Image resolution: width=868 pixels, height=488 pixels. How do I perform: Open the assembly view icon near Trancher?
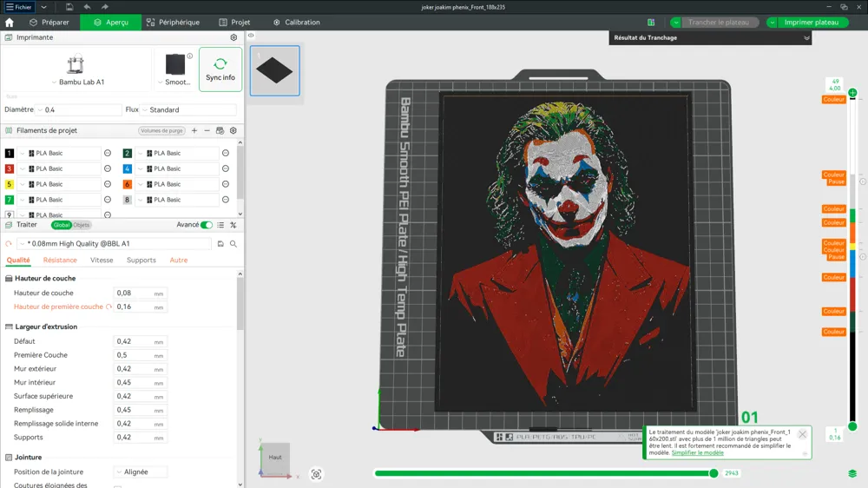click(x=651, y=23)
